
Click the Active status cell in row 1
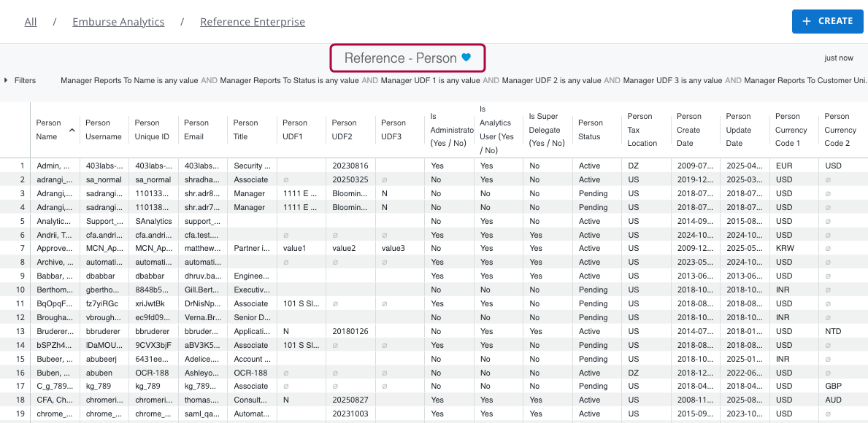588,166
